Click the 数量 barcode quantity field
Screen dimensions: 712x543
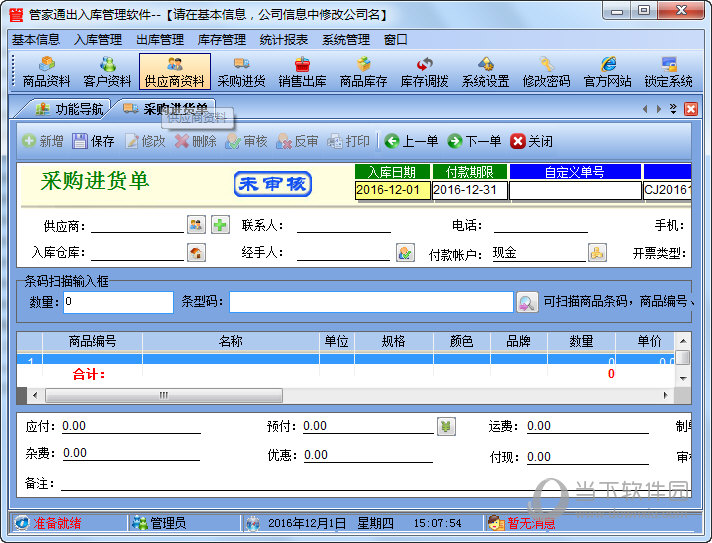pos(119,302)
